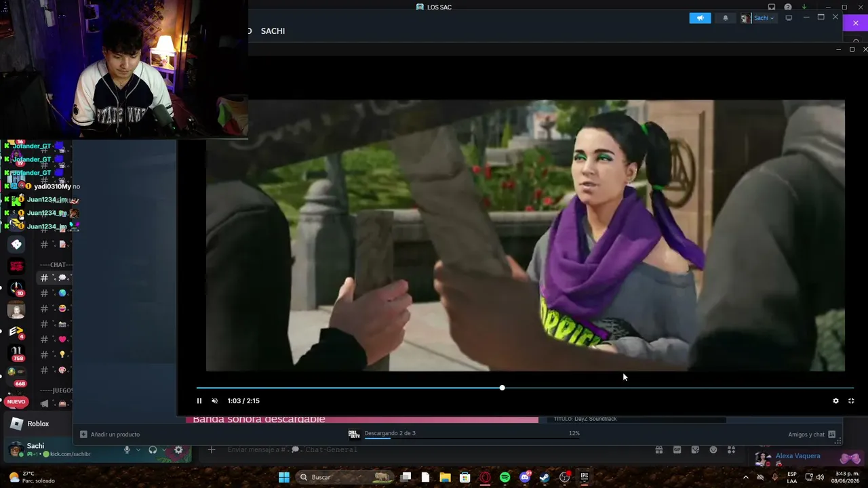Open the face-avatar Discord server
This screenshot has height=488, width=868.
(17, 310)
